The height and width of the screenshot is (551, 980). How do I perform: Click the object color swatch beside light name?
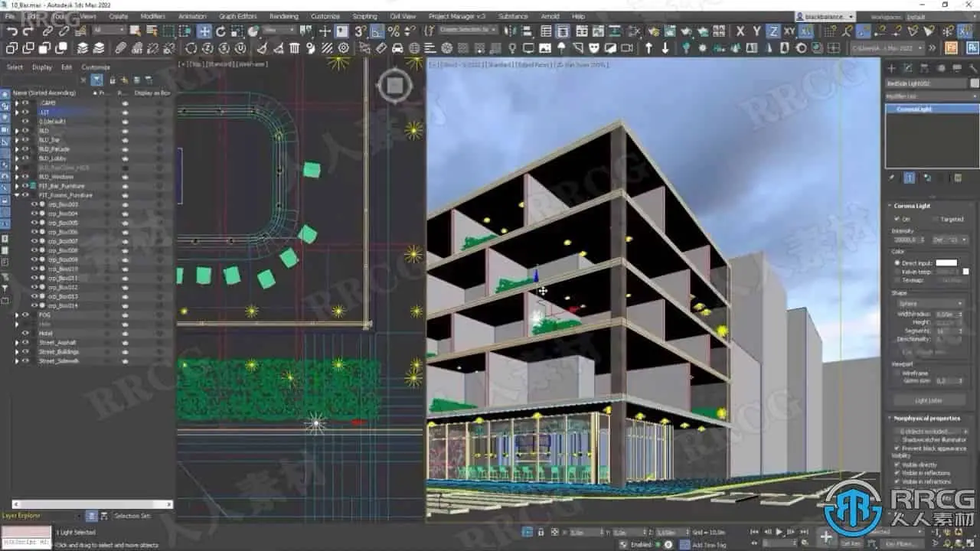pyautogui.click(x=974, y=83)
